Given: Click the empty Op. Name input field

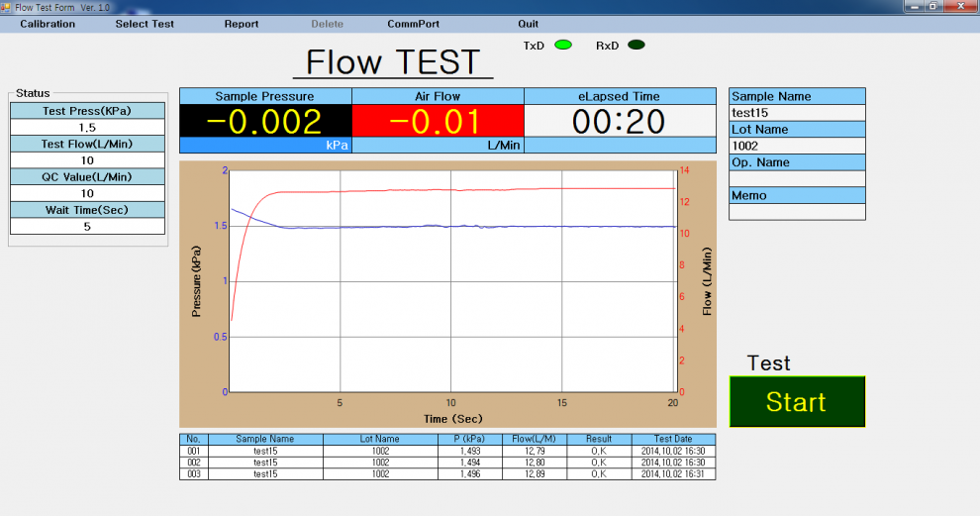Looking at the screenshot, I should coord(797,179).
